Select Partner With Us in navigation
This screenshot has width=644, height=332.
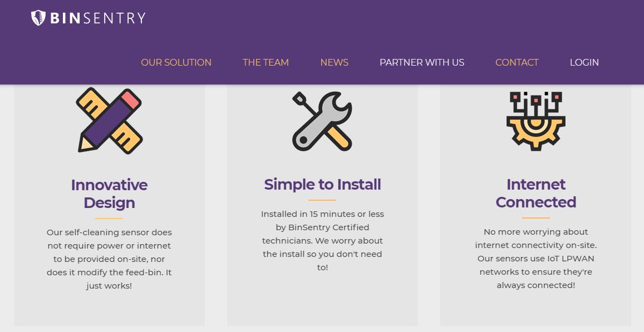click(422, 62)
